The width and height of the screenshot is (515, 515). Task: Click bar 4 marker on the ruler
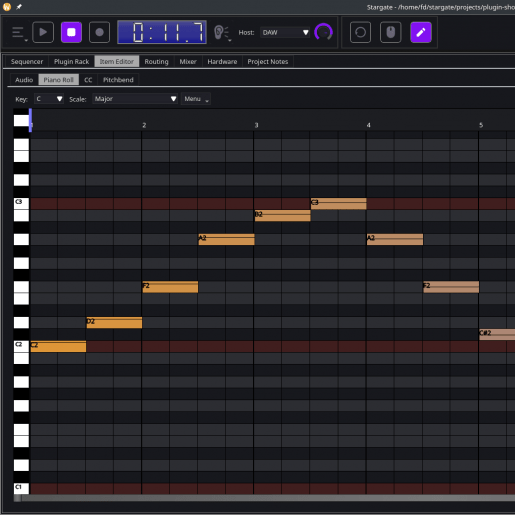click(368, 125)
